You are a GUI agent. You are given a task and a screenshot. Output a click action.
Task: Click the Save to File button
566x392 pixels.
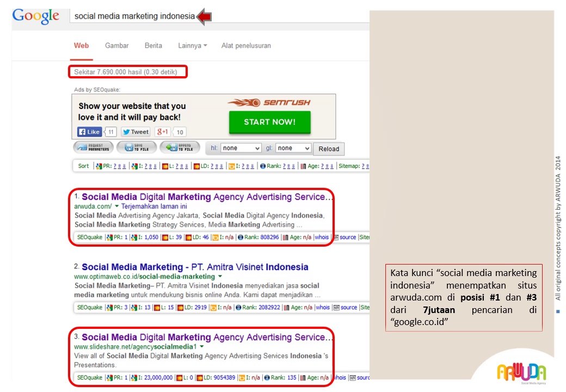(137, 147)
